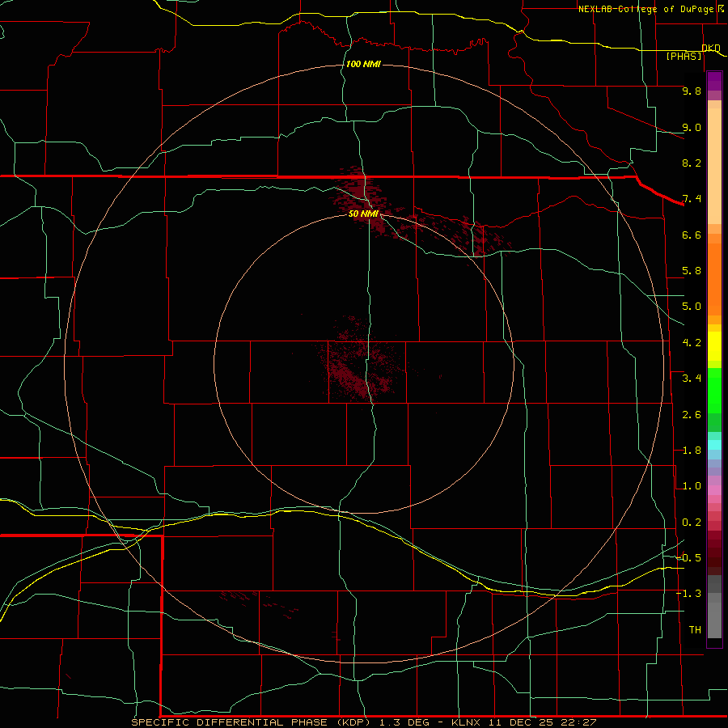Pick the yellow band near 4.2

point(714,346)
